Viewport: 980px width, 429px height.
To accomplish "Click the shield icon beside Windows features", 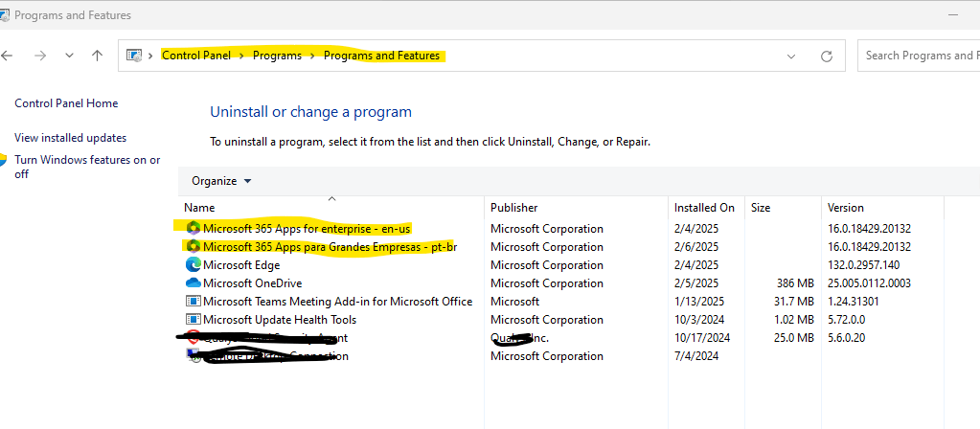I will pos(3,160).
